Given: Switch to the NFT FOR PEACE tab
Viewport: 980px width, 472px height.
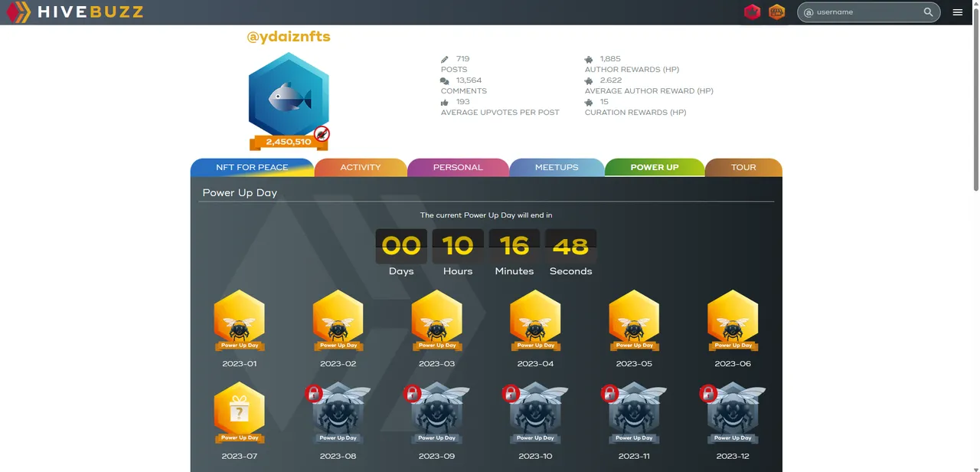Looking at the screenshot, I should click(252, 167).
